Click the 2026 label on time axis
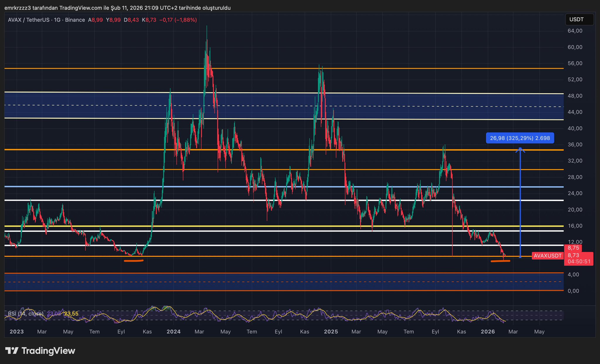This screenshot has width=600, height=364. pos(488,332)
